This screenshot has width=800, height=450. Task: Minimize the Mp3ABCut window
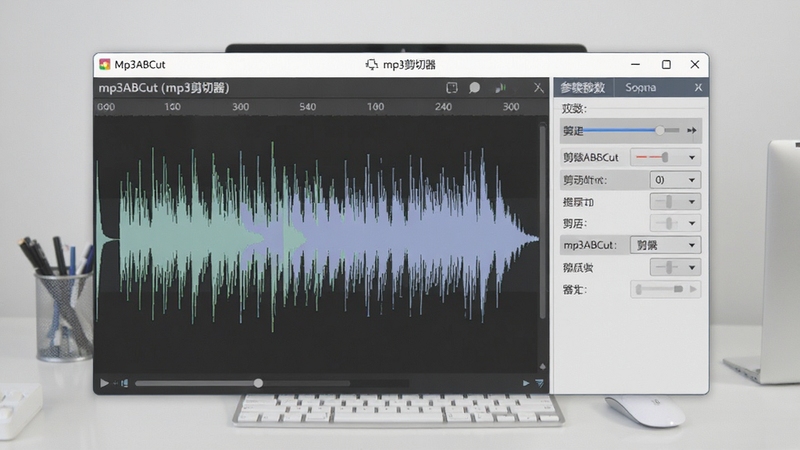pyautogui.click(x=635, y=64)
